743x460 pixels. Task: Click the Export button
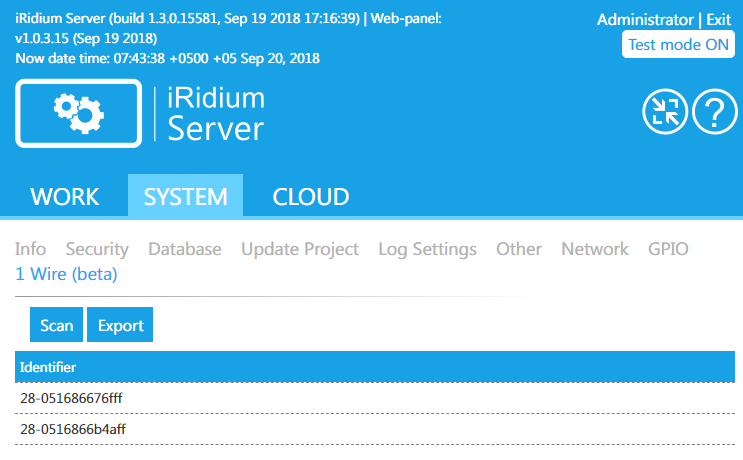point(120,325)
